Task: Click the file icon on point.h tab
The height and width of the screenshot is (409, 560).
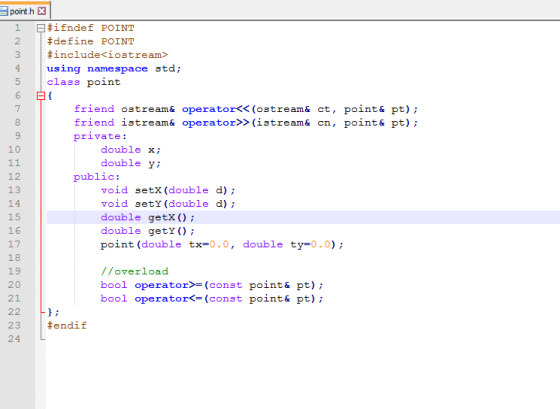Action: (x=4, y=11)
